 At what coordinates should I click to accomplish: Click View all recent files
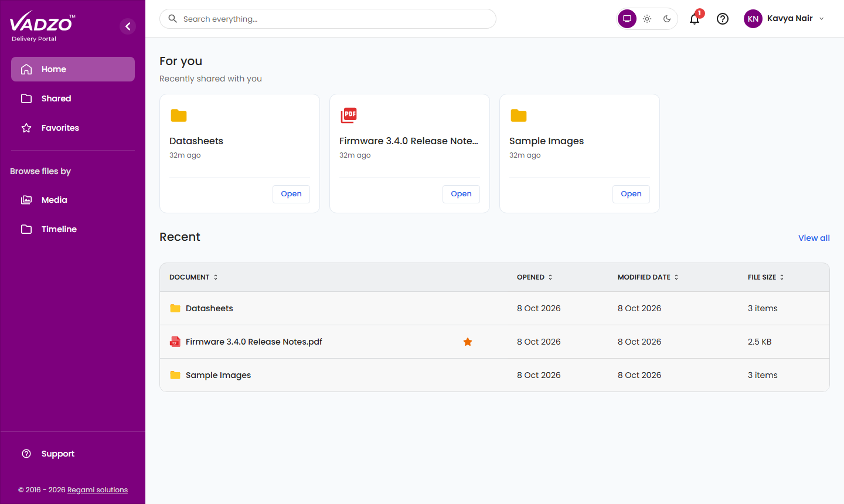click(814, 238)
